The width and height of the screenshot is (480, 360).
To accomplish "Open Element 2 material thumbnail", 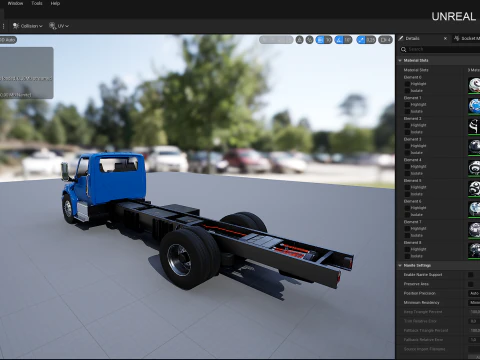I will click(x=474, y=126).
